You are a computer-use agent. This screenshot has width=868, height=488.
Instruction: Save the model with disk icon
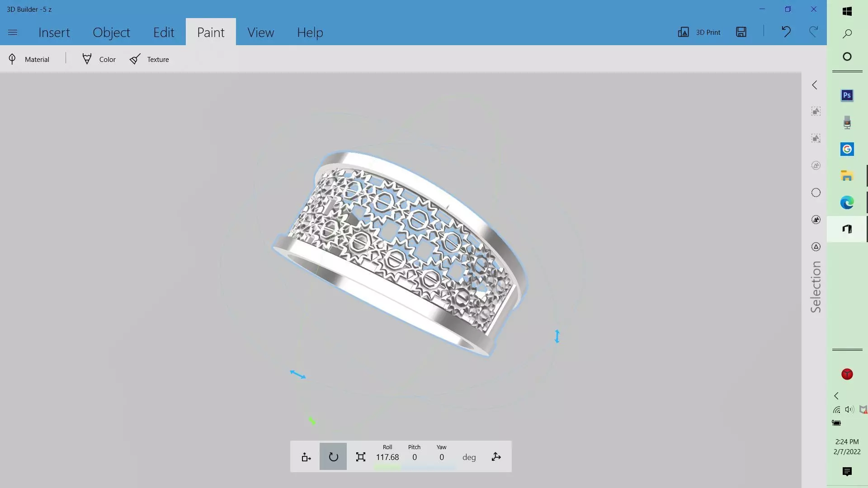pos(741,32)
